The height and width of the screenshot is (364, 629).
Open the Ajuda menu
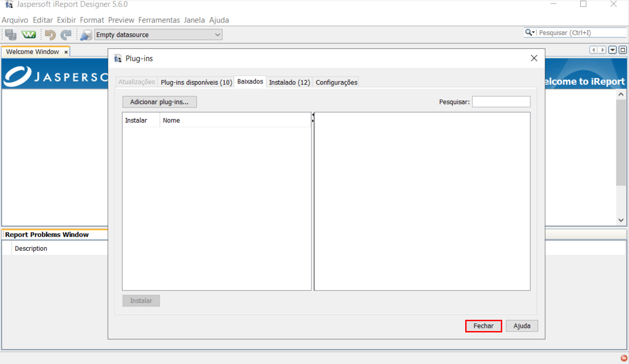(x=219, y=20)
